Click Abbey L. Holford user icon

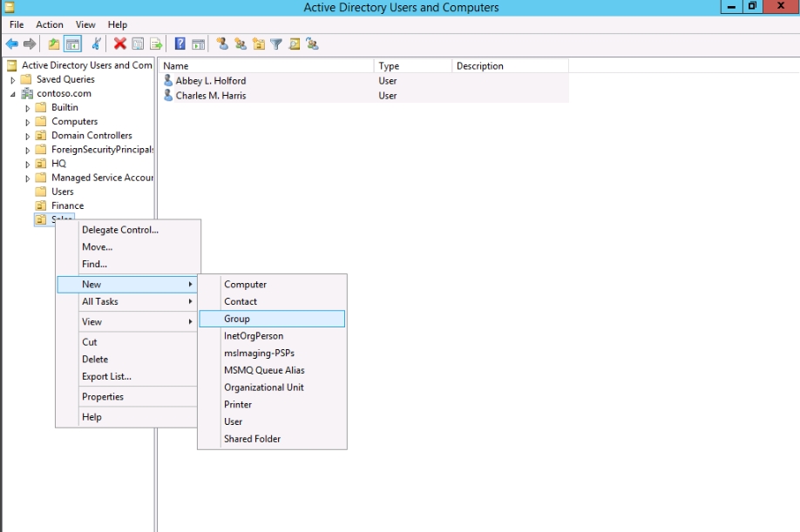168,80
